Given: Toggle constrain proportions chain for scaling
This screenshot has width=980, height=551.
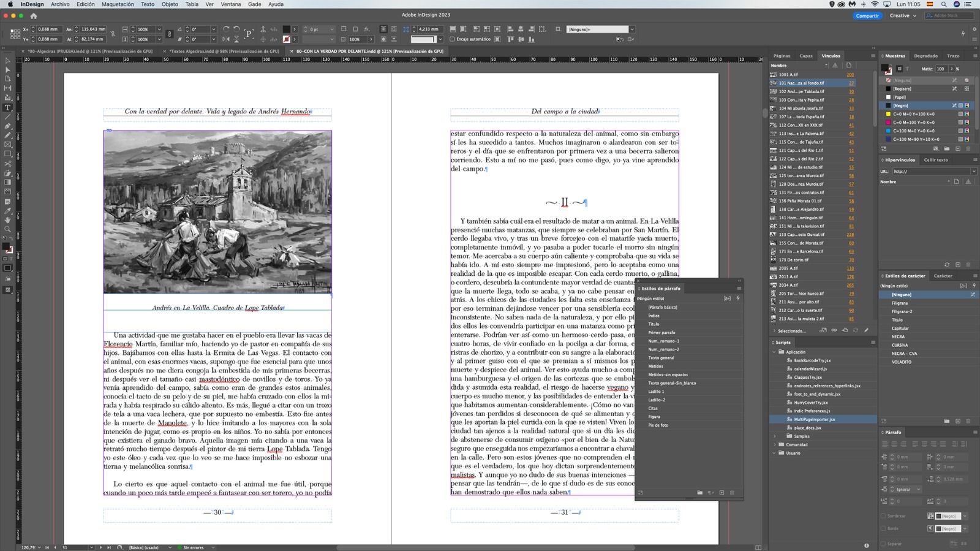Looking at the screenshot, I should pyautogui.click(x=170, y=34).
